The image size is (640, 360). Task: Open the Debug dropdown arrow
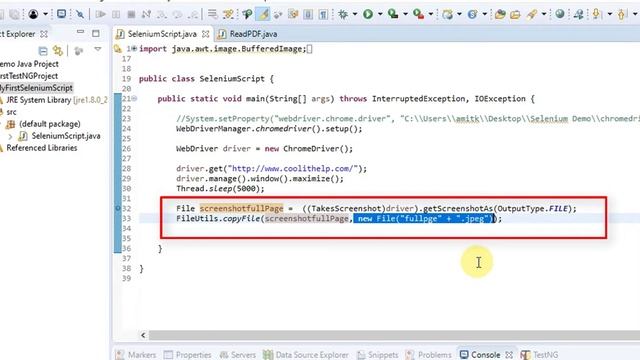pyautogui.click(x=355, y=15)
